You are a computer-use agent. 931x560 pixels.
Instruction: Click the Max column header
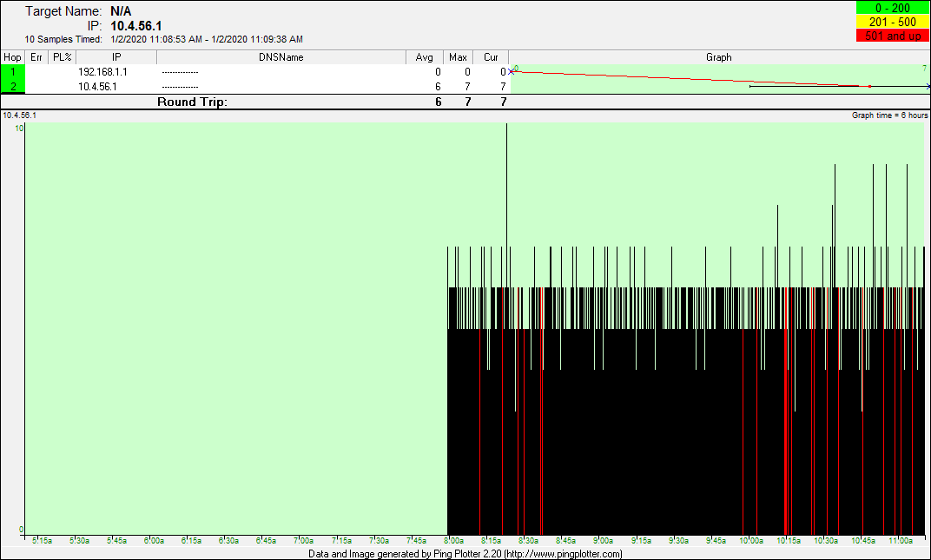458,57
